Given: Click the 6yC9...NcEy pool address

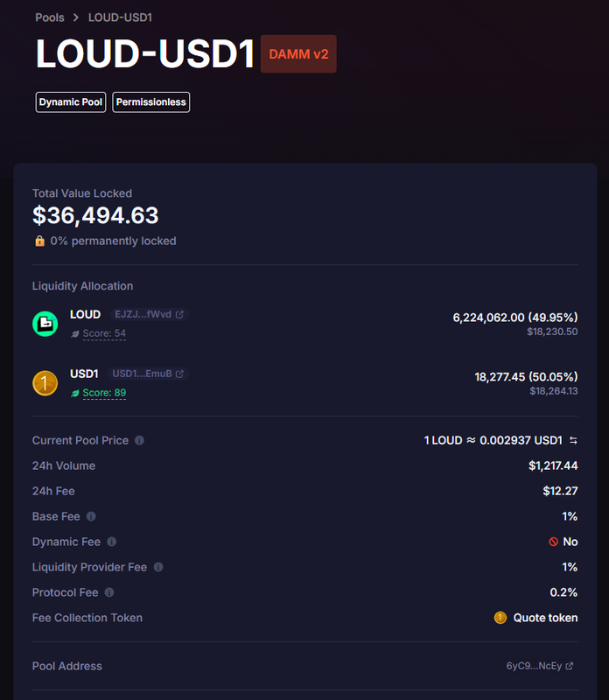Looking at the screenshot, I should point(534,667).
